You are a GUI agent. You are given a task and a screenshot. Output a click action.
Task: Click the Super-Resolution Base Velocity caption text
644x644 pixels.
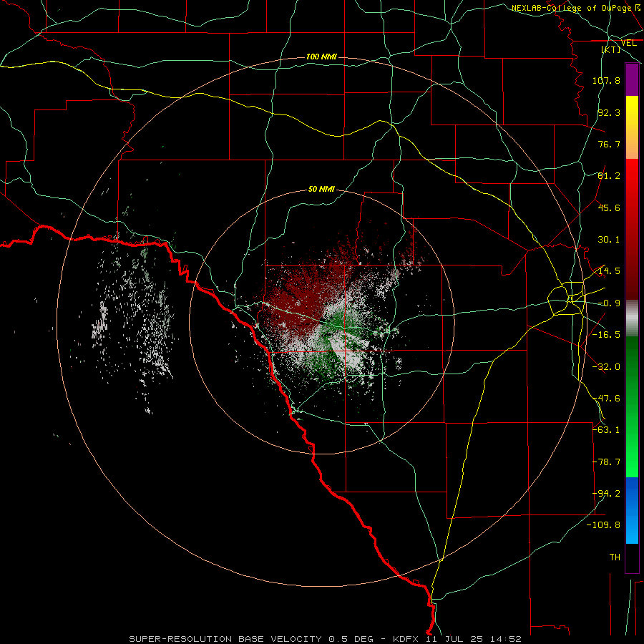click(326, 639)
